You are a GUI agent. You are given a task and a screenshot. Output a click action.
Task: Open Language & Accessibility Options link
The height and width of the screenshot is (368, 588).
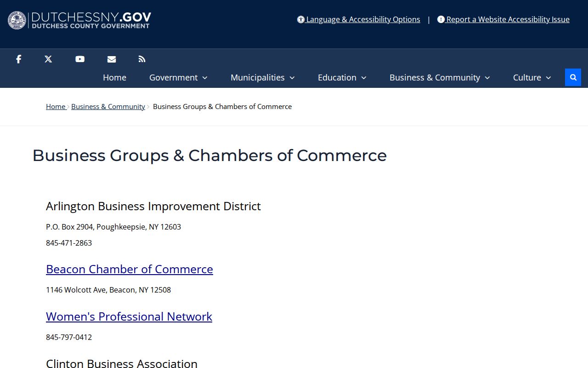[359, 19]
